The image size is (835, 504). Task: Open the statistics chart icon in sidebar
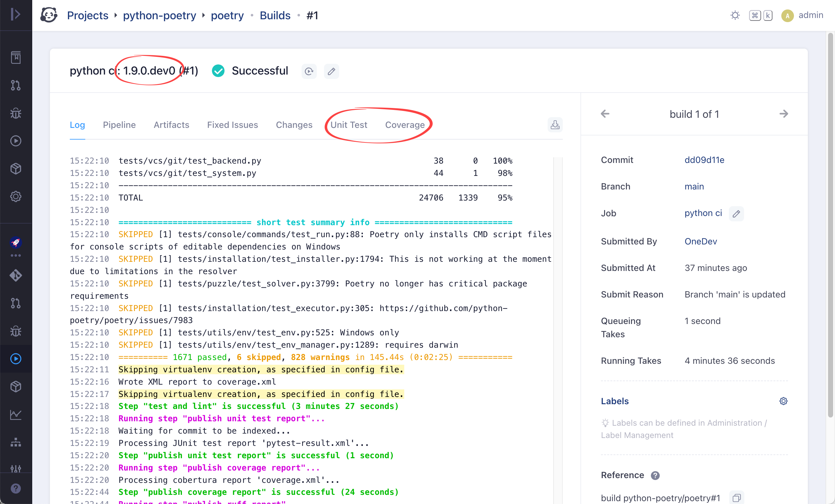tap(15, 414)
